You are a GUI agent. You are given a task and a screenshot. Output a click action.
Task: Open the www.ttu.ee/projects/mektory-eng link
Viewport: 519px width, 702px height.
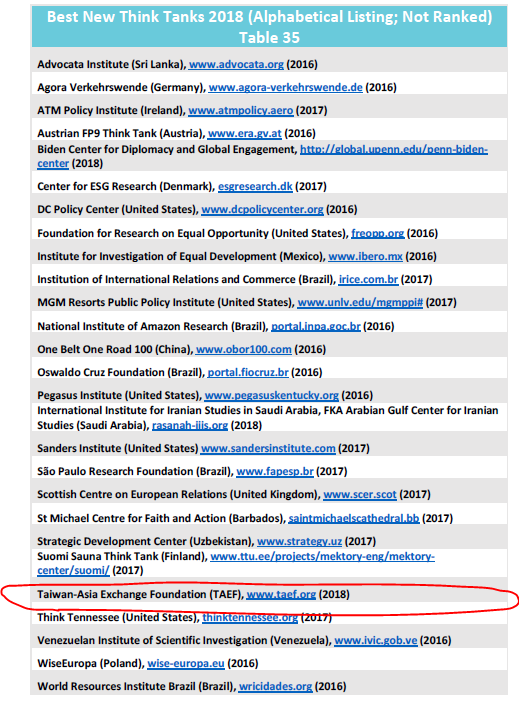pos(322,556)
